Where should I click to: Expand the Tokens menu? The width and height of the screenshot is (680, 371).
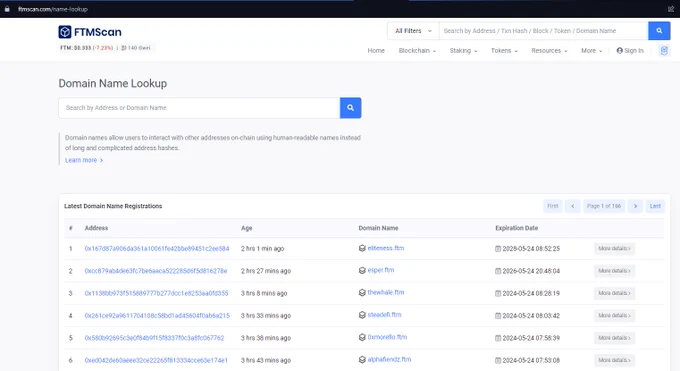coord(504,51)
